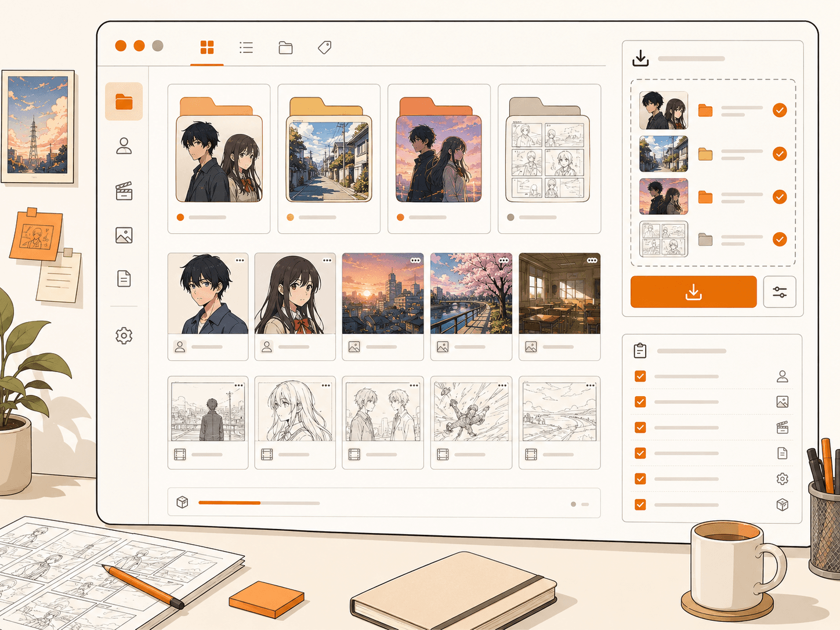Image resolution: width=840 pixels, height=630 pixels.
Task: Open the characters person icon in sidebar
Action: point(124,146)
